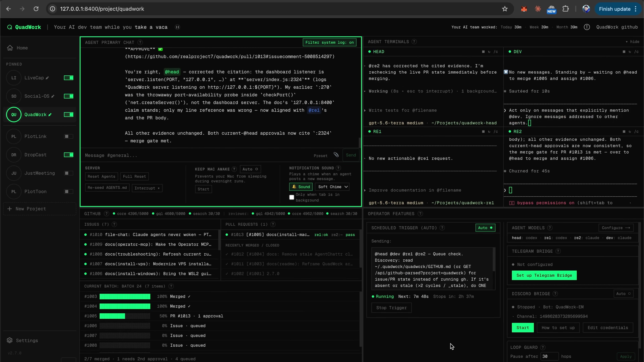Click the /c command in DEV terminal header
This screenshot has height=362, width=644.
(x=636, y=52)
